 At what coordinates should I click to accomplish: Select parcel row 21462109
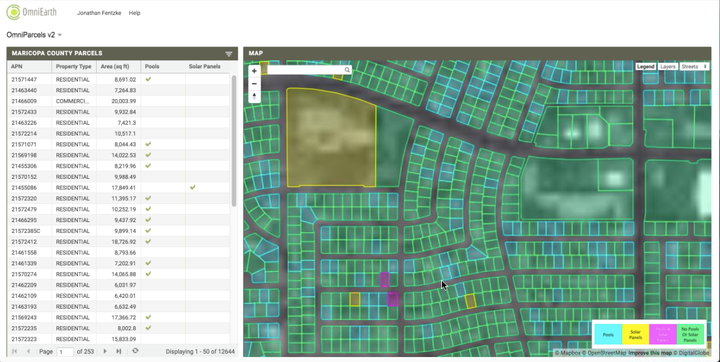(x=118, y=296)
